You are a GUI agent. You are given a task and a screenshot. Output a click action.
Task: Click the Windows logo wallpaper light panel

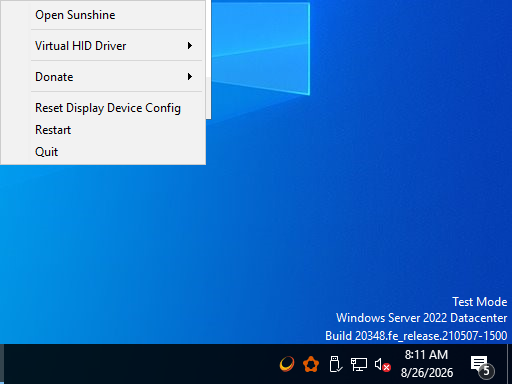coord(261,48)
